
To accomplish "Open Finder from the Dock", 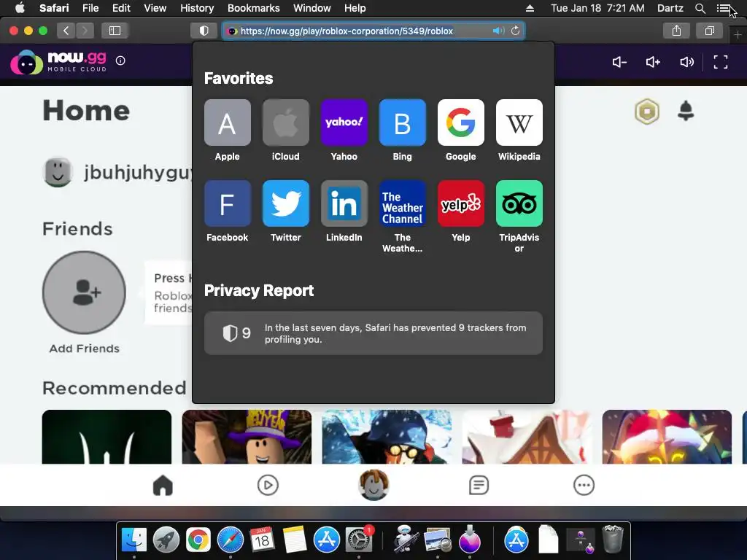I will click(x=134, y=540).
